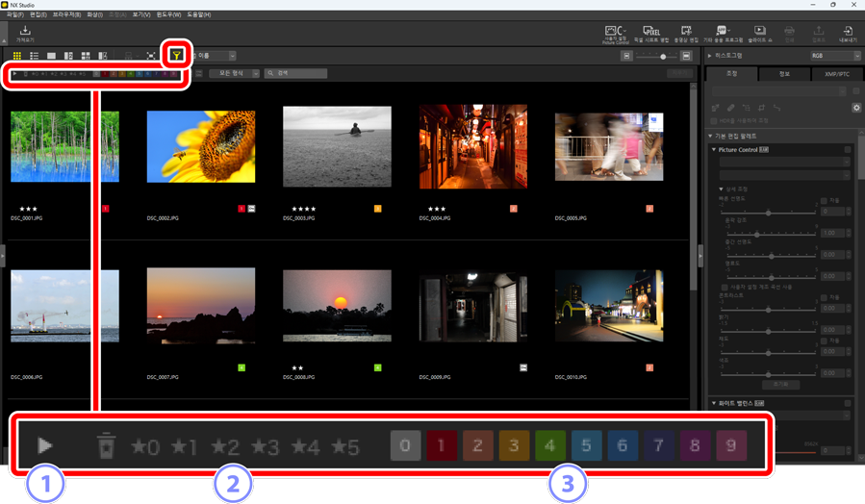This screenshot has height=504, width=865.
Task: Click the thumbnail size slider handle
Action: coord(662,57)
